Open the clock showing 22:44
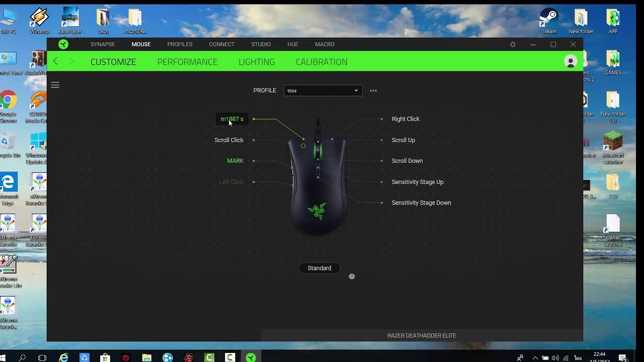Image resolution: width=644 pixels, height=362 pixels. [599, 354]
